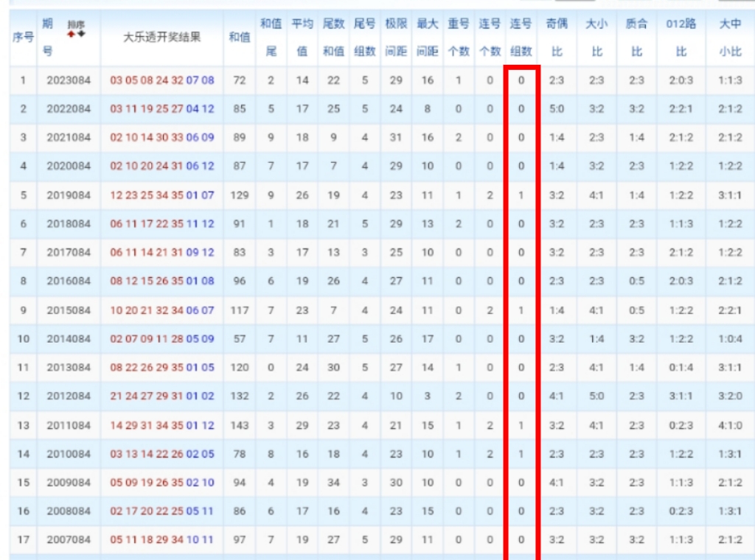Click 尾数和值 34 in row 2009084
The width and height of the screenshot is (755, 560).
[333, 483]
